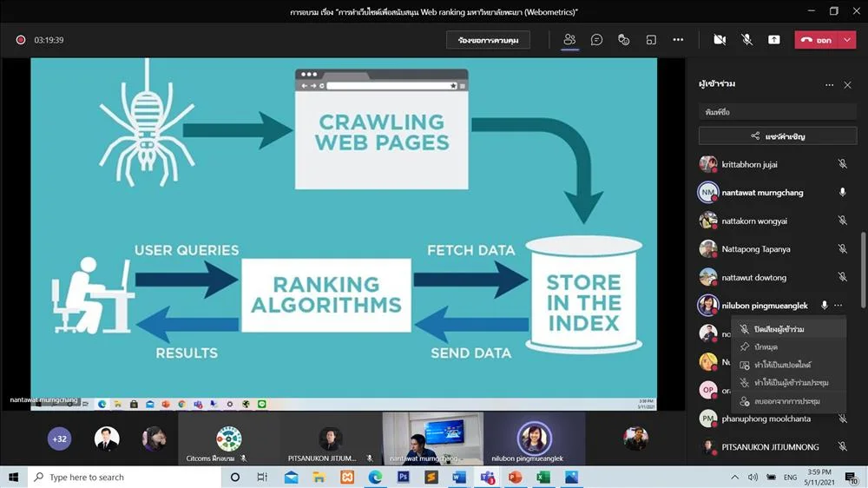Open volume control in system tray
The image size is (868, 488).
tap(753, 477)
